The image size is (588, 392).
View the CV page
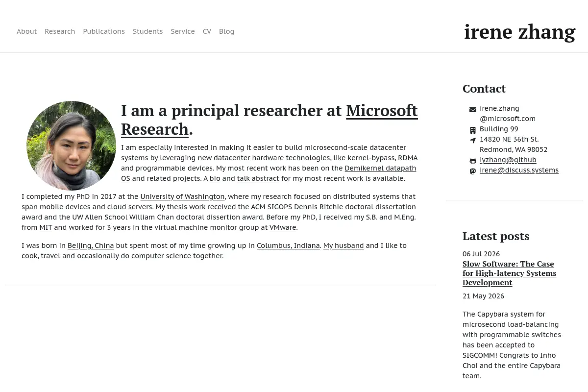[x=207, y=31]
